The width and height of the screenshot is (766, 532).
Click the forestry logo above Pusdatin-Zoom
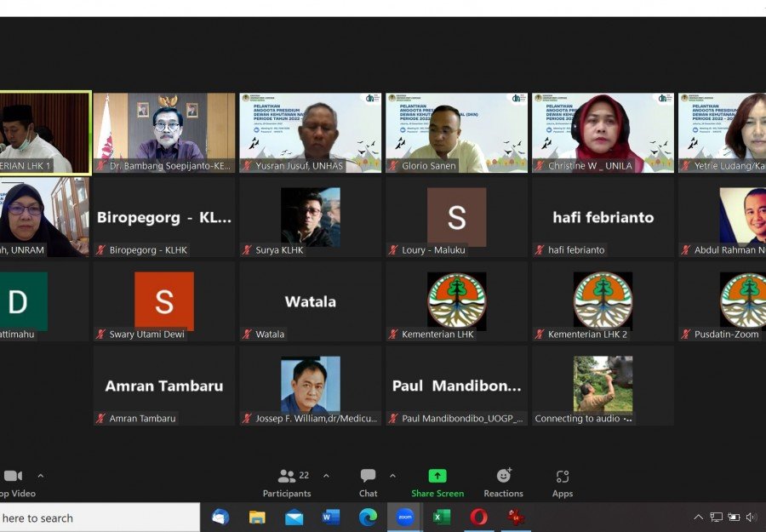(742, 301)
